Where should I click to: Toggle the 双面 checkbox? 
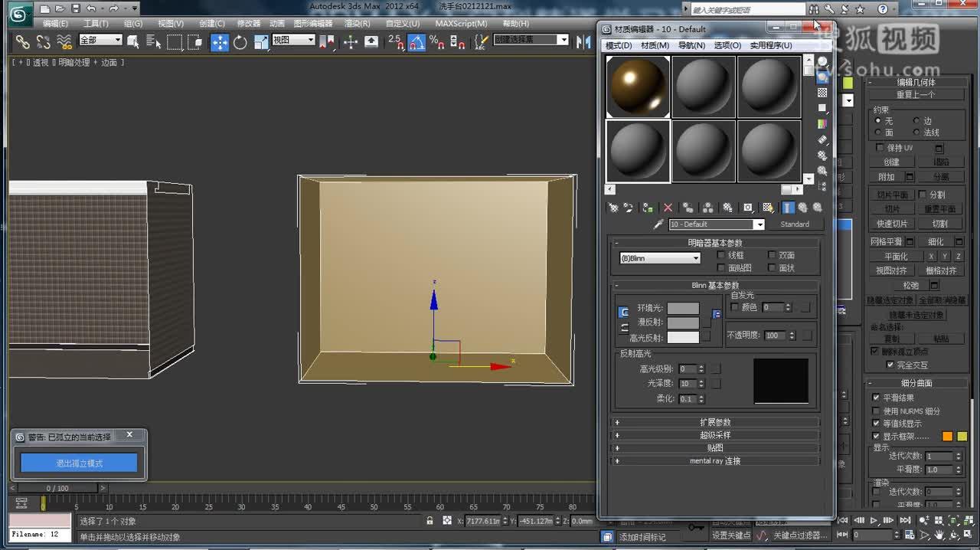[772, 254]
